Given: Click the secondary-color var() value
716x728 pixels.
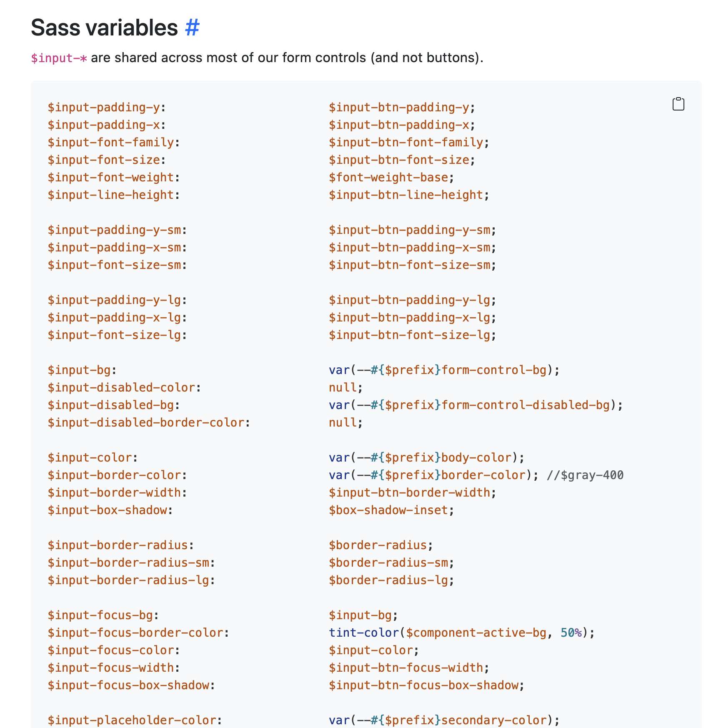Looking at the screenshot, I should point(444,720).
